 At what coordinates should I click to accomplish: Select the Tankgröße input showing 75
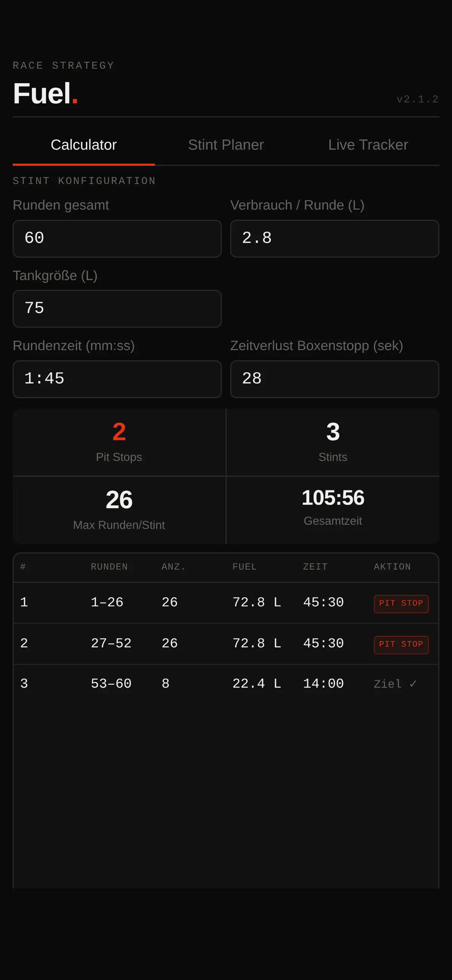click(117, 309)
